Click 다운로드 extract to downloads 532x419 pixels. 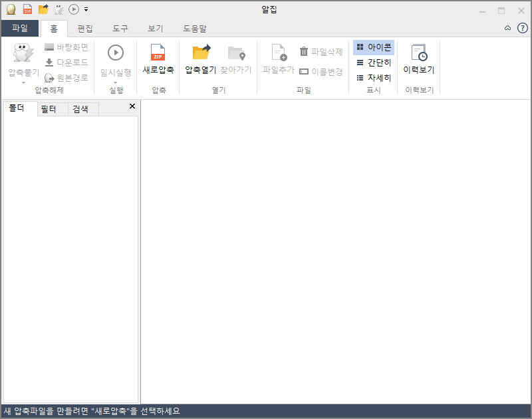pyautogui.click(x=66, y=63)
